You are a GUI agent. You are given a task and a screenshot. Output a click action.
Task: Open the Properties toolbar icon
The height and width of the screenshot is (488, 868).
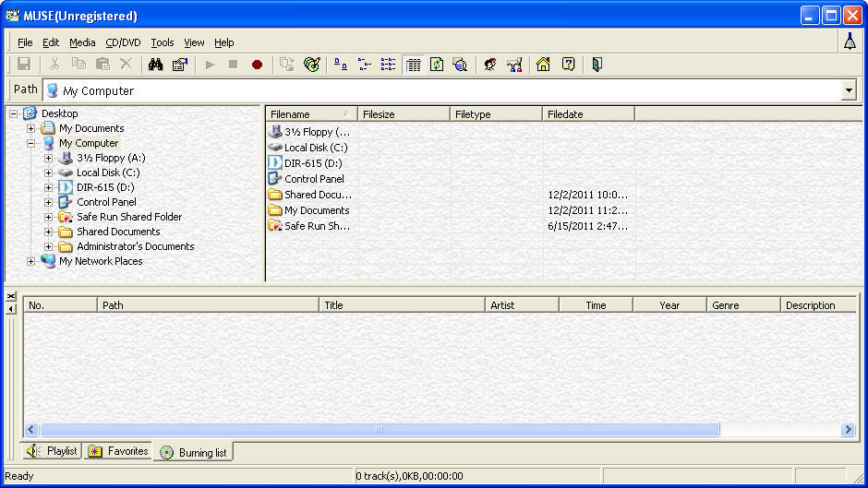(x=180, y=65)
